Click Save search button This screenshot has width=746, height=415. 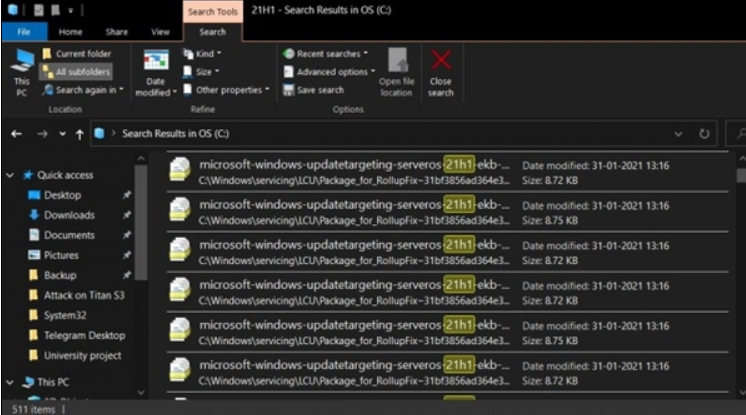tap(314, 90)
